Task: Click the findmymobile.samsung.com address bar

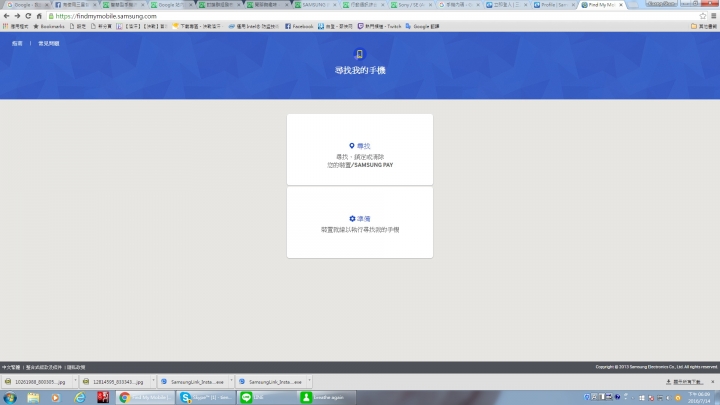Action: (372, 16)
